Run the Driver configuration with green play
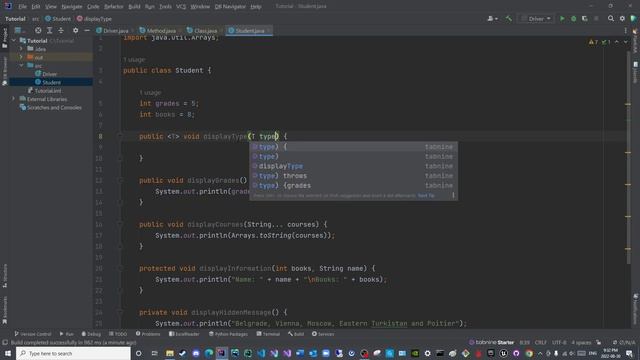The width and height of the screenshot is (640, 360). [x=562, y=18]
